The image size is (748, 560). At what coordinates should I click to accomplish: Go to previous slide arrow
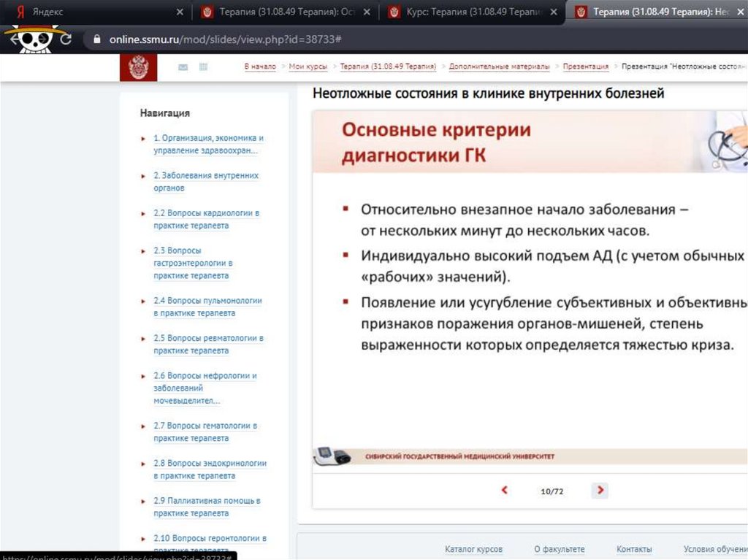(x=504, y=490)
